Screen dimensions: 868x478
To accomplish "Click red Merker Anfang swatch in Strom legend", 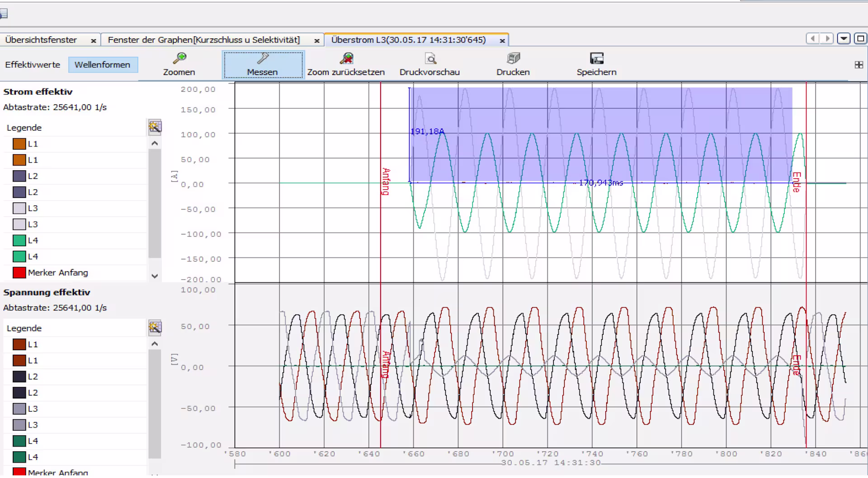I will (19, 273).
